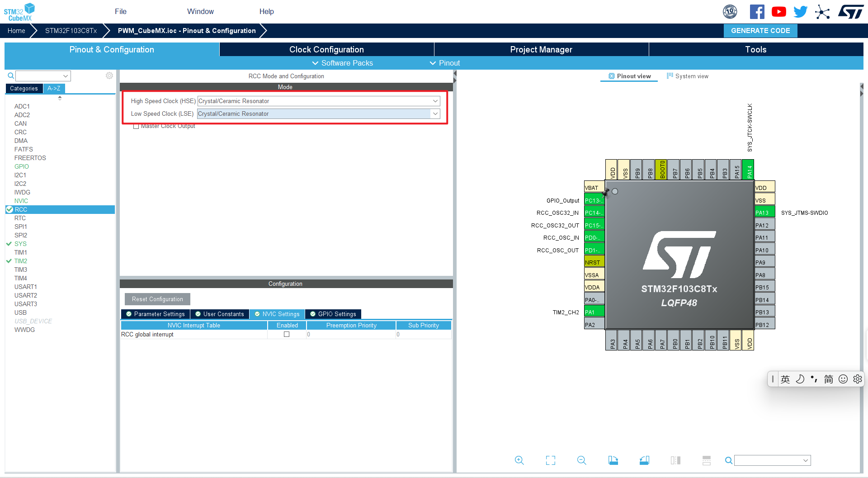The image size is (868, 478).
Task: Open the ST Facebook page icon
Action: (x=757, y=12)
